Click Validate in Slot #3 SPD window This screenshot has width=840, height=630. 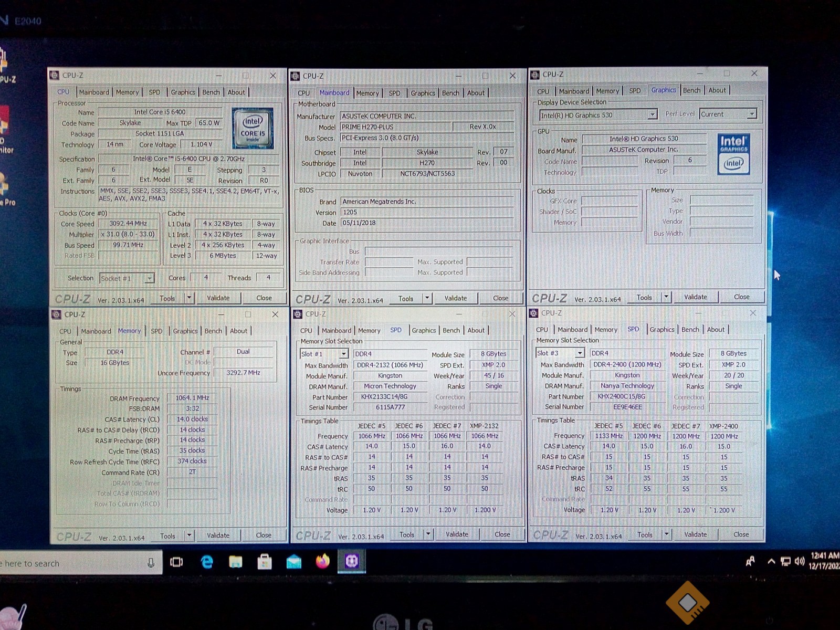(x=695, y=534)
